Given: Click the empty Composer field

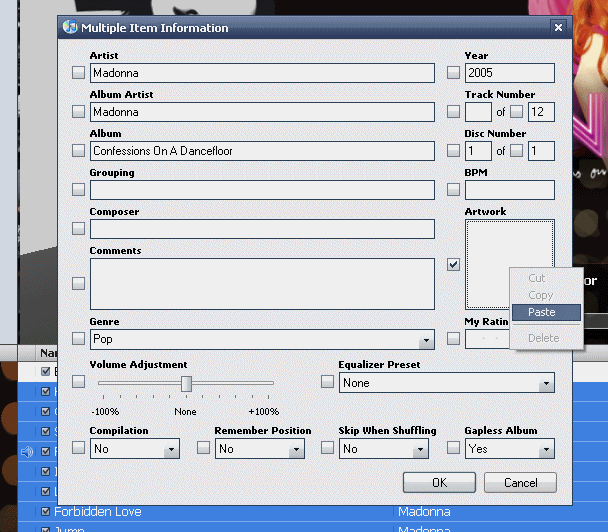Looking at the screenshot, I should pyautogui.click(x=262, y=229).
